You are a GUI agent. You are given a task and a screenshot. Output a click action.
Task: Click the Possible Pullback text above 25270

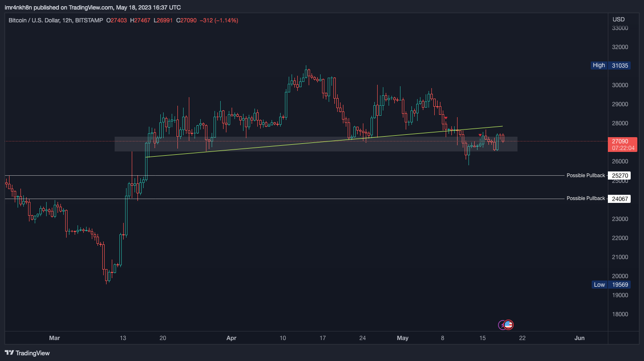click(585, 176)
